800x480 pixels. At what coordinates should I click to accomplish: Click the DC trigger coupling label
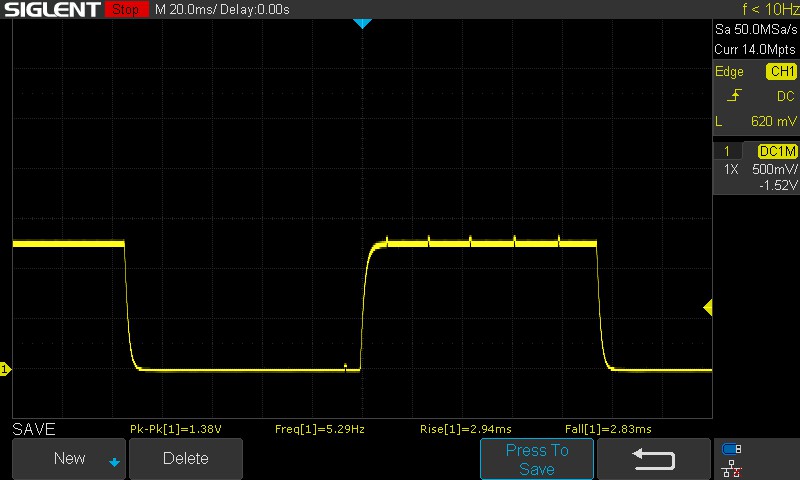(x=786, y=96)
